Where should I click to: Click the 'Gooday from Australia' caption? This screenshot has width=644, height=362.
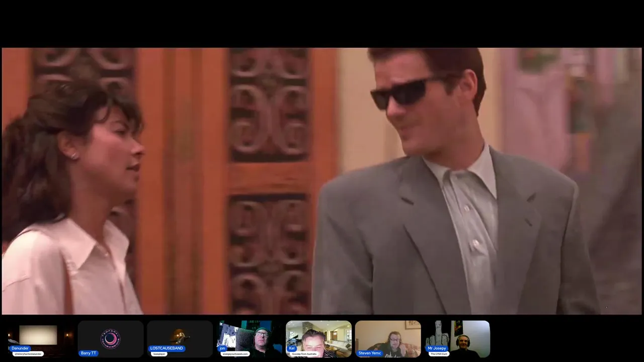304,354
